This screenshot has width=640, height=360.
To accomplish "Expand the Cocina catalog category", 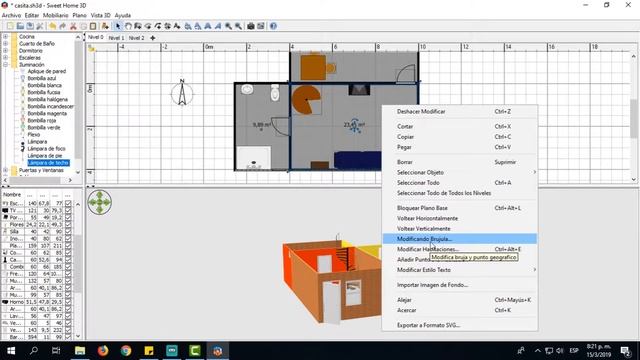I will 6,37.
